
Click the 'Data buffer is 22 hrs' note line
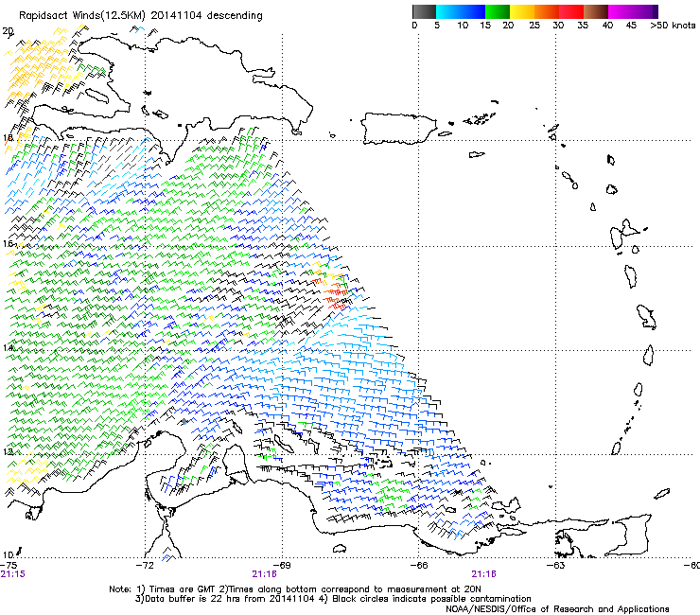(x=333, y=599)
